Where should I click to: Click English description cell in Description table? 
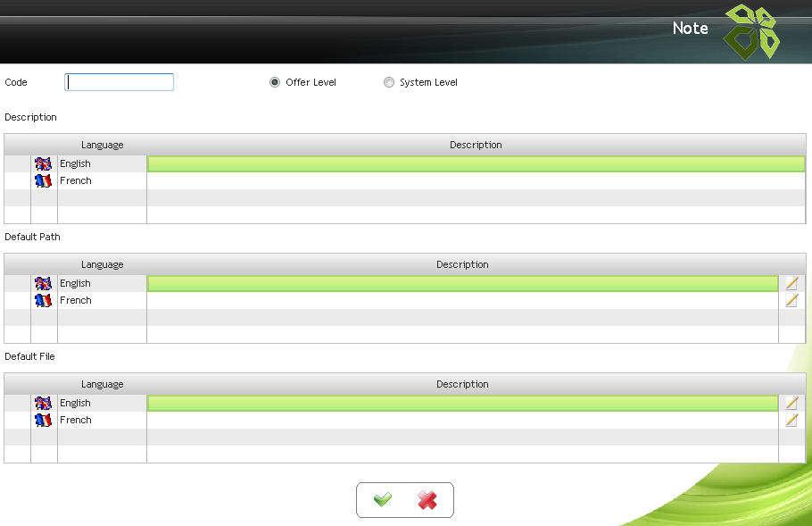tap(476, 163)
